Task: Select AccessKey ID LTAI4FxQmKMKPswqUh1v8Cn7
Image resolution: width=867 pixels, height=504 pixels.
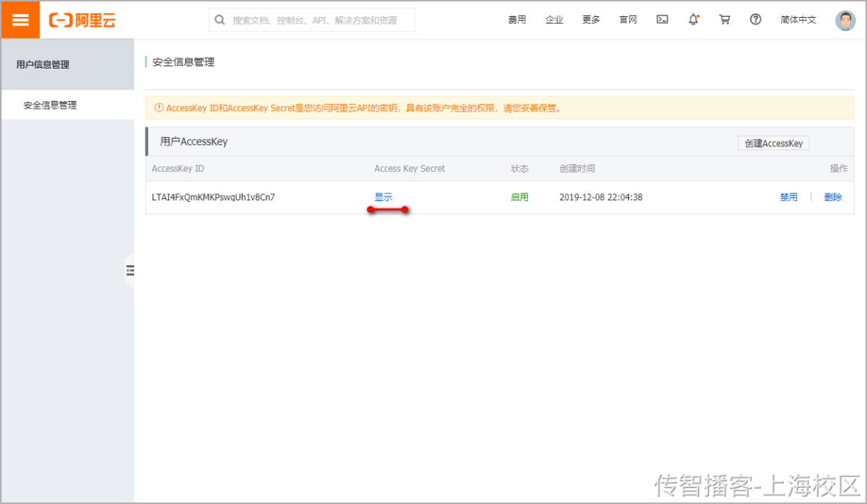Action: tap(213, 197)
